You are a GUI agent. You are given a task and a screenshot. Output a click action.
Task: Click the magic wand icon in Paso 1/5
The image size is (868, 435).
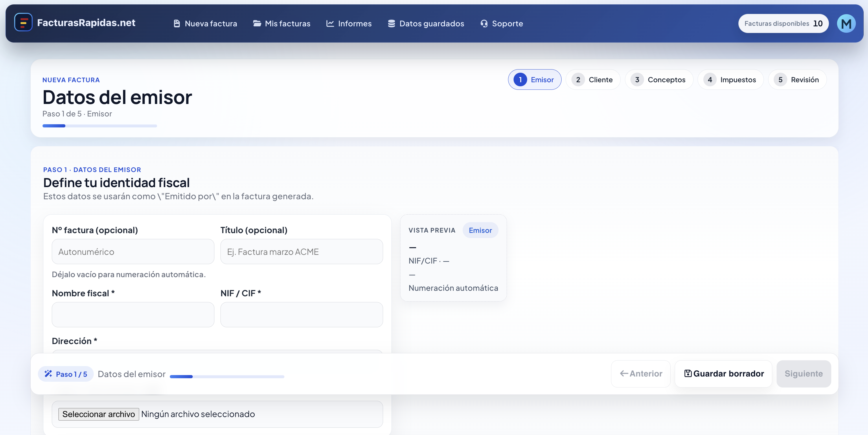48,374
